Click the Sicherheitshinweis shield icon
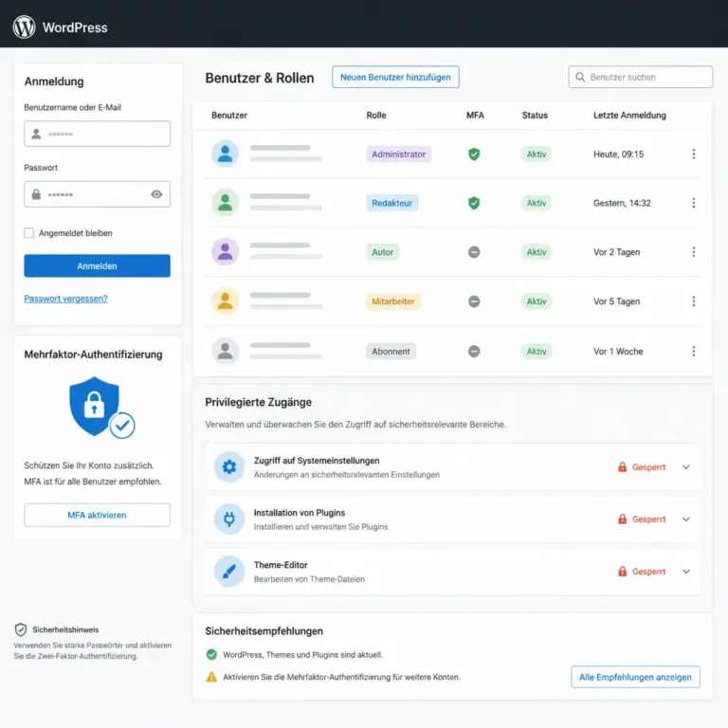 pos(21,629)
